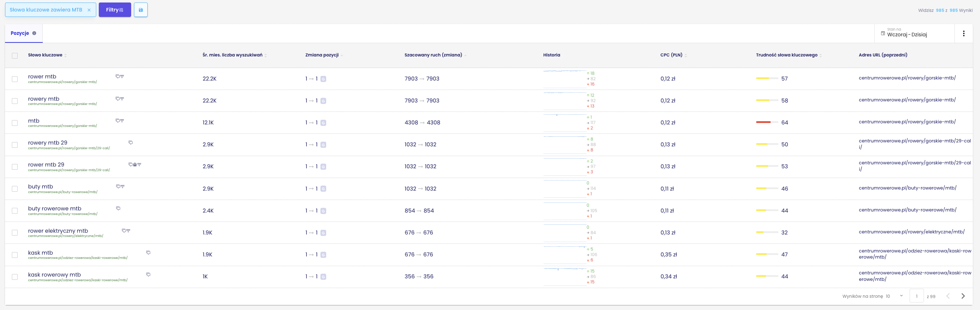Image resolution: width=980 pixels, height=310 pixels.
Task: Open the 'Stan na Wczoraj - Dzisiaj' date picker
Action: pyautogui.click(x=915, y=33)
